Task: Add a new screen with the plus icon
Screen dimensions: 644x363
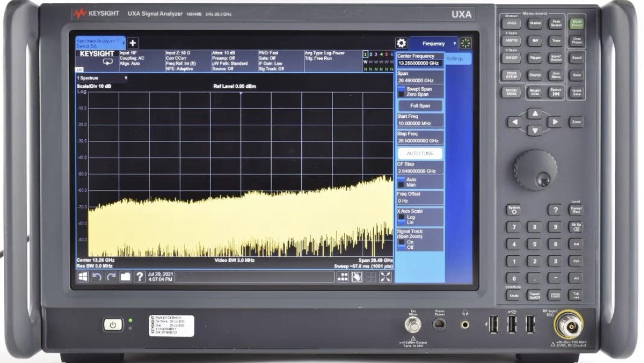Action: pyautogui.click(x=133, y=43)
